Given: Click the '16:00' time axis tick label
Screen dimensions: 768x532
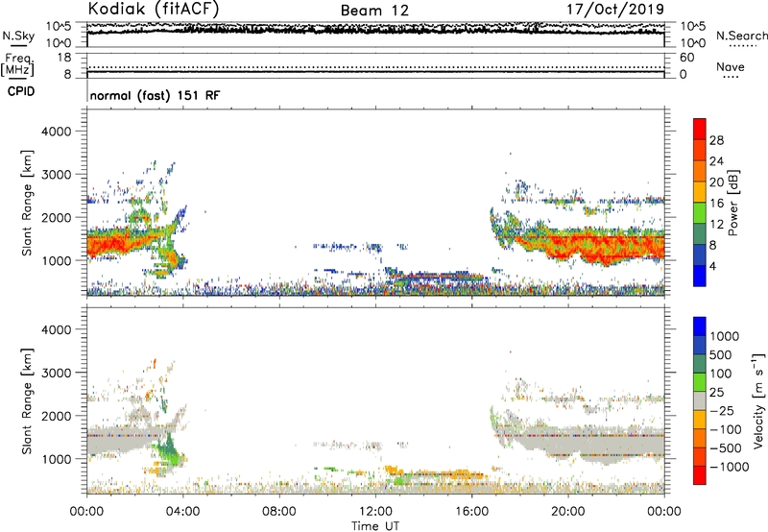Looking at the screenshot, I should pos(471,512).
